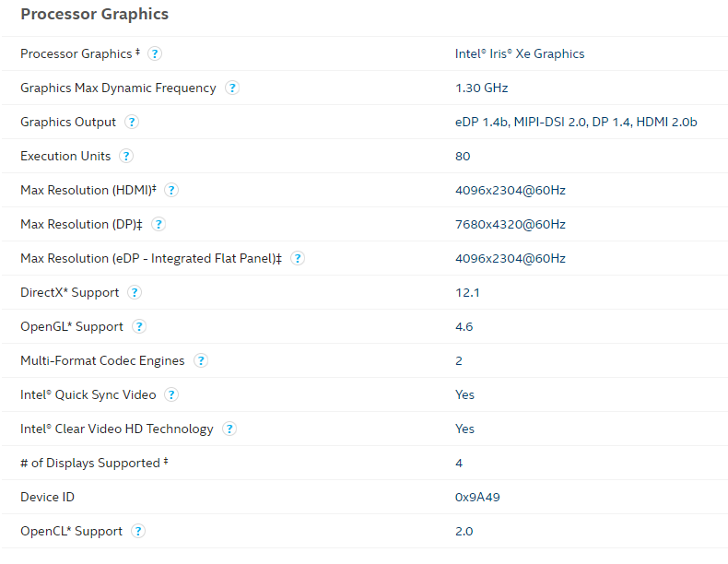The image size is (728, 564).
Task: Click the Graphics Output help icon
Action: tap(132, 123)
